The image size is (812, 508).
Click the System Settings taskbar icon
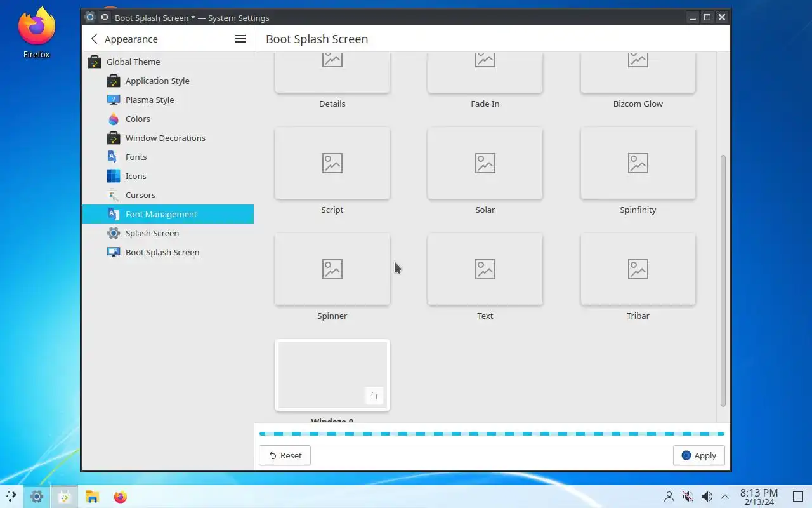click(x=37, y=497)
